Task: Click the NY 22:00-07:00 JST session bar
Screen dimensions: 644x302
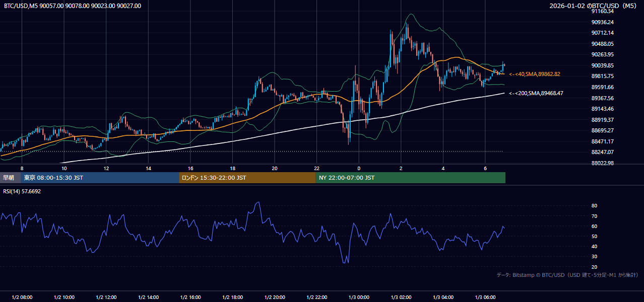Action: pyautogui.click(x=411, y=178)
